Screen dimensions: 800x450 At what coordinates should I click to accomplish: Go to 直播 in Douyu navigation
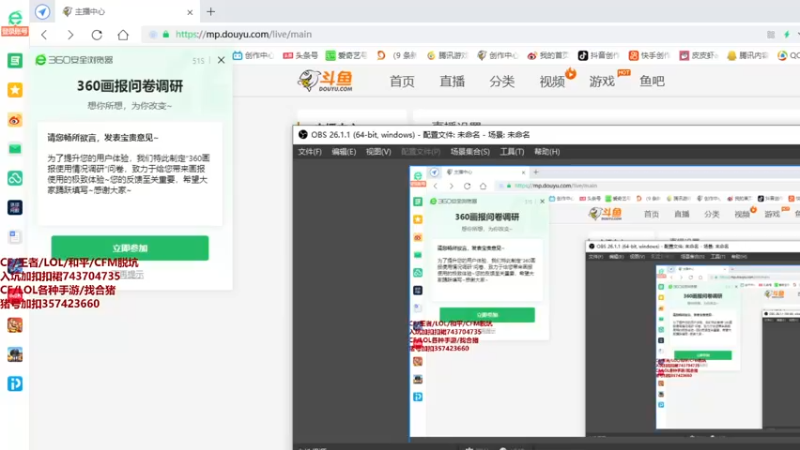[452, 81]
